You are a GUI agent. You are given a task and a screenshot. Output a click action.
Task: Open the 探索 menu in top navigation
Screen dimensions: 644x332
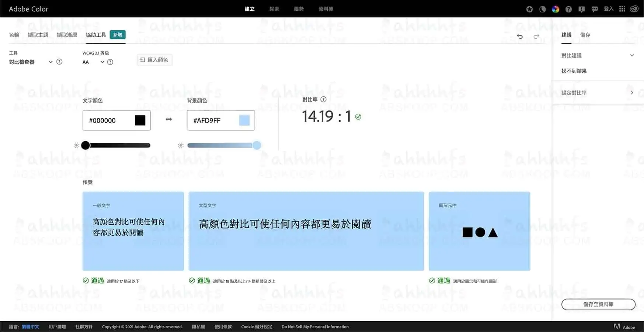[x=274, y=8]
